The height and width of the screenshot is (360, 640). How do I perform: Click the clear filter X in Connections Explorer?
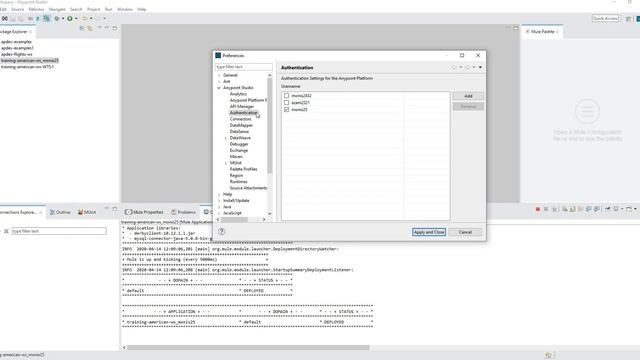point(6,231)
